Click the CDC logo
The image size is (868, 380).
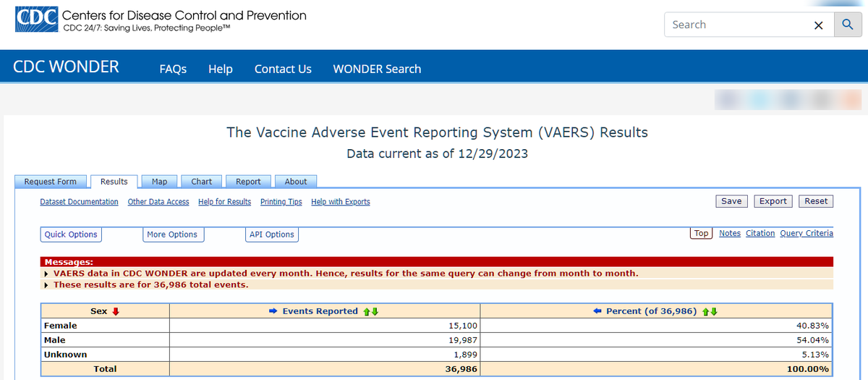pyautogui.click(x=38, y=20)
